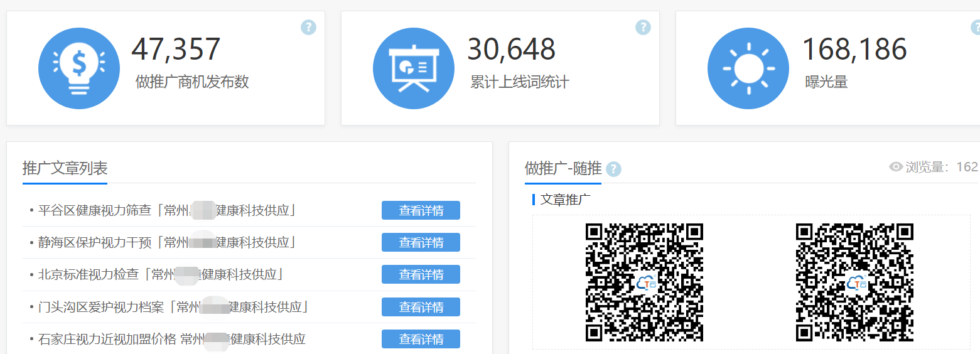The image size is (980, 354).
Task: View details for 静海区保护视力干预 article
Action: tap(421, 242)
